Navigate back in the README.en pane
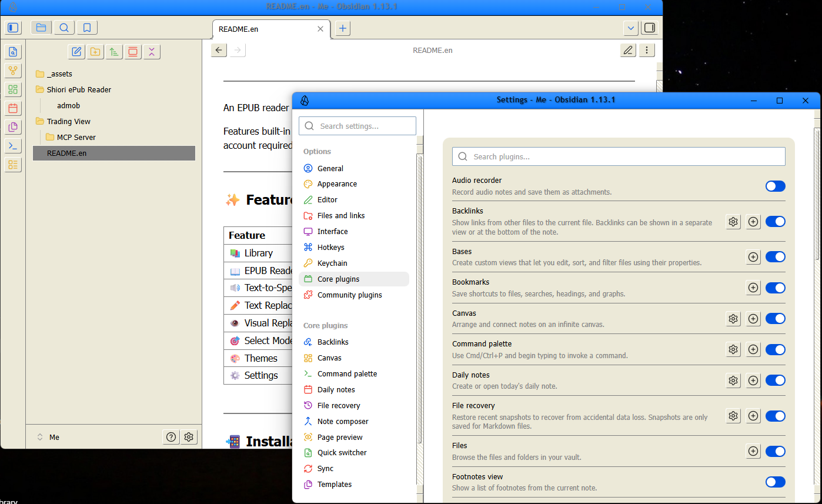The height and width of the screenshot is (504, 822). click(219, 50)
